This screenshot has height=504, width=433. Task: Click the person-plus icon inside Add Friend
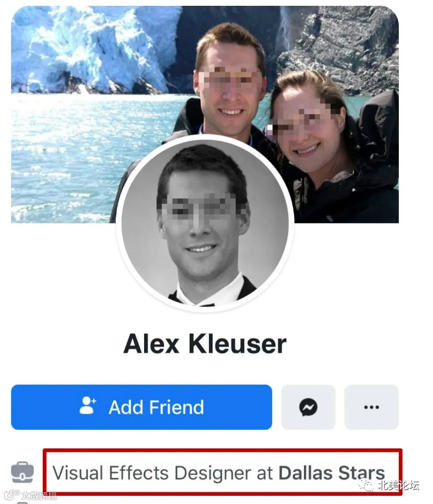point(87,406)
